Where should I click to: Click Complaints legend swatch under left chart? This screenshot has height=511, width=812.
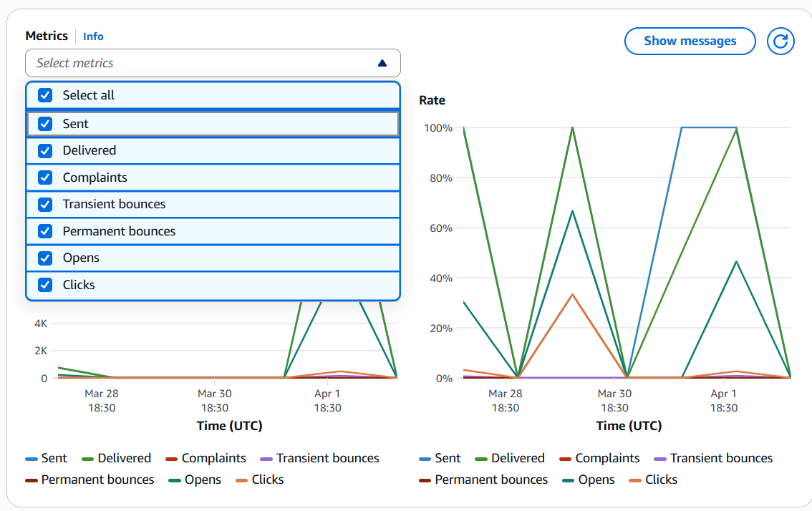click(171, 459)
